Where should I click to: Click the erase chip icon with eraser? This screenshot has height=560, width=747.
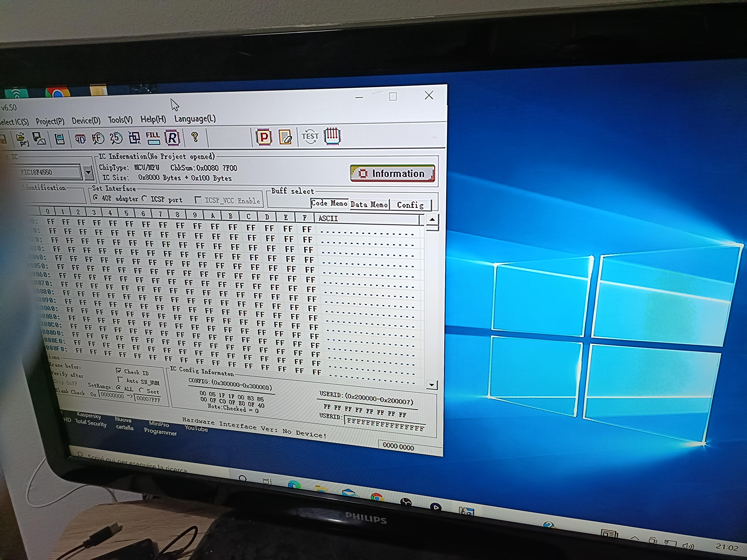tap(285, 137)
